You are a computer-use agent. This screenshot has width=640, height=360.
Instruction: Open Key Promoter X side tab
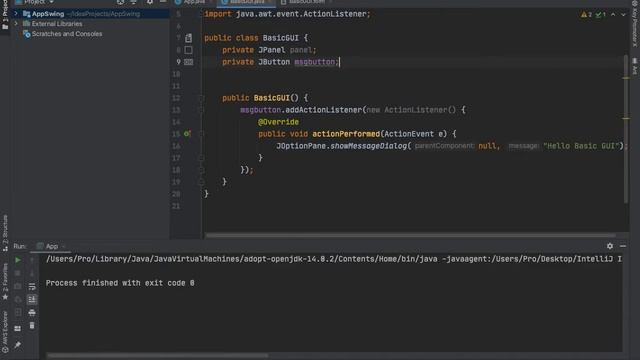tap(635, 24)
